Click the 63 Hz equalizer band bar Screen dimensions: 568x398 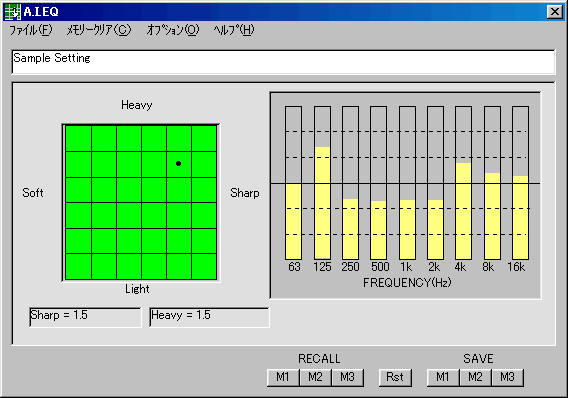(293, 183)
